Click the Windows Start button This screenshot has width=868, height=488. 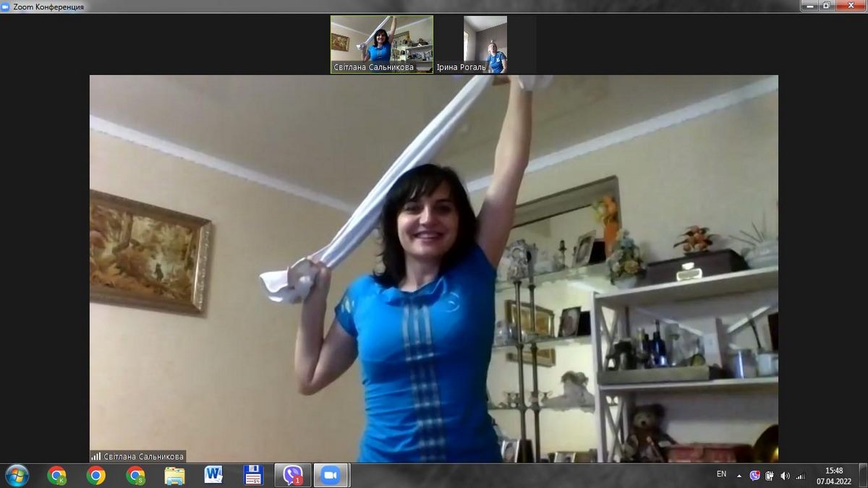pyautogui.click(x=17, y=475)
